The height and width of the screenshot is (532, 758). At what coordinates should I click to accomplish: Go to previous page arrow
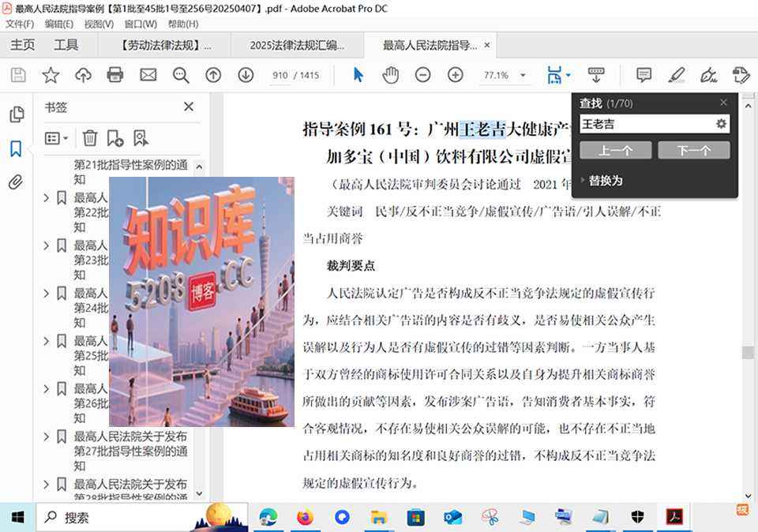pos(213,75)
